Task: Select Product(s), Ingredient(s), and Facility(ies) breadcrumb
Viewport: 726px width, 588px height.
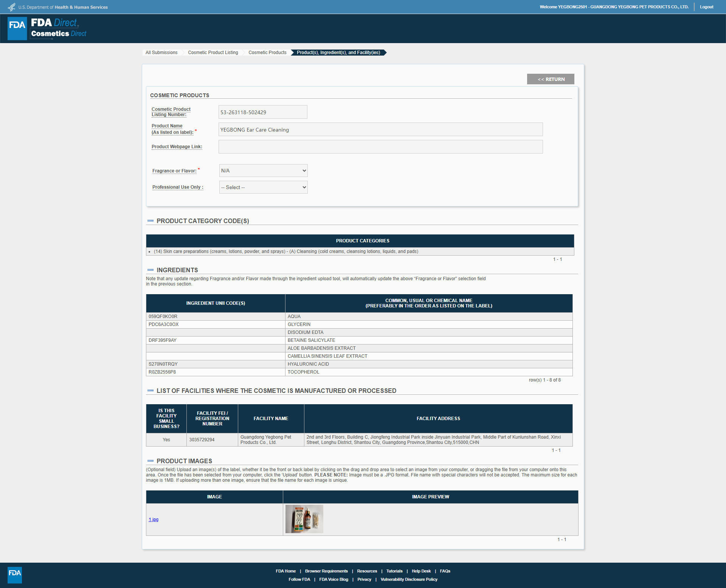Action: click(338, 53)
